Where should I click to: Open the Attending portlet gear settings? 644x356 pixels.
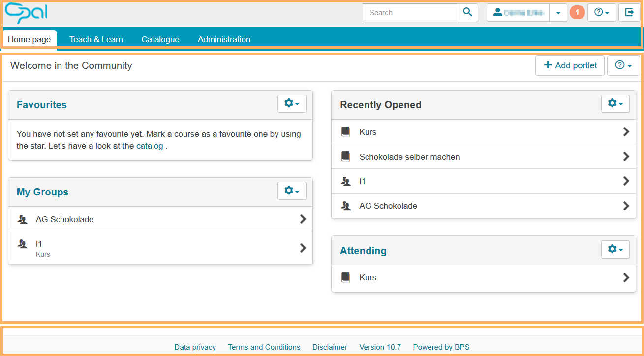[x=615, y=250]
